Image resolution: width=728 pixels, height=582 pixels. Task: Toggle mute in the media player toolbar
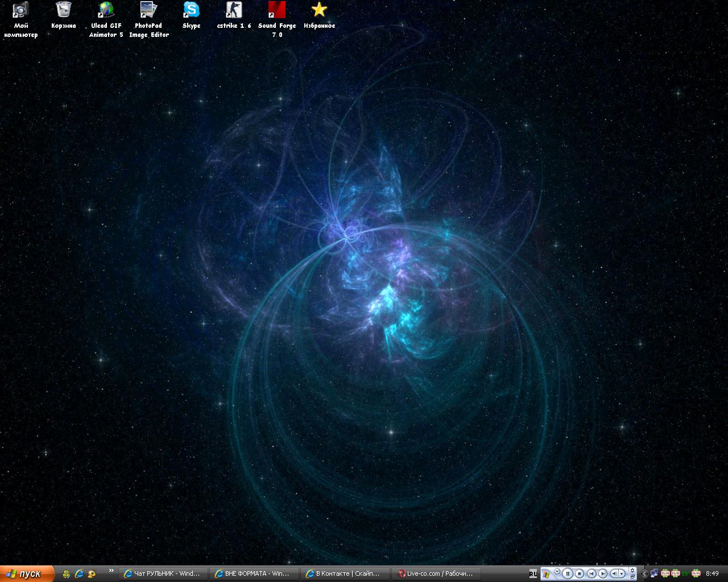pyautogui.click(x=616, y=574)
